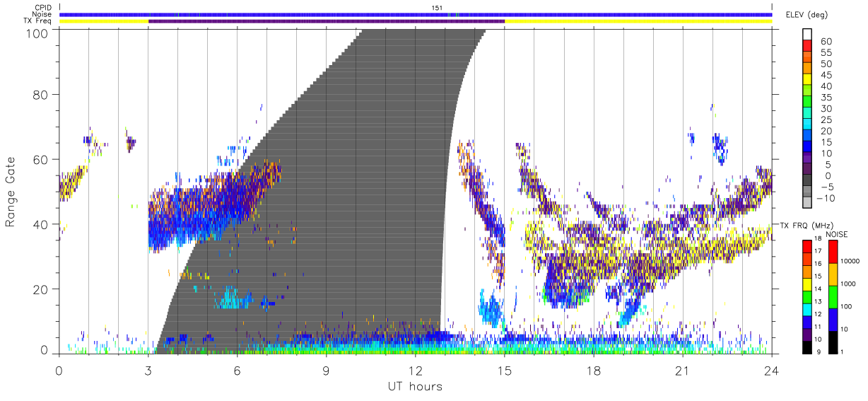The width and height of the screenshot is (868, 401).
Task: Click the 'NOISE' legend title
Action: (837, 233)
